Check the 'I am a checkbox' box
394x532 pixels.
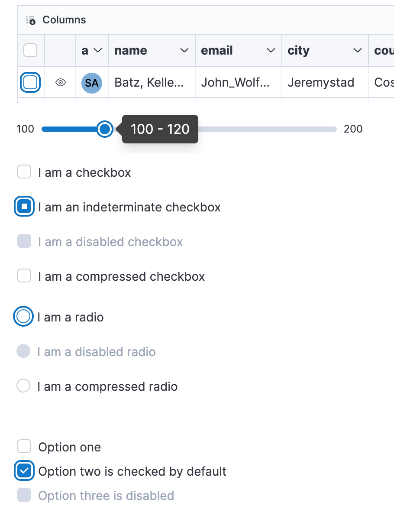tap(24, 172)
